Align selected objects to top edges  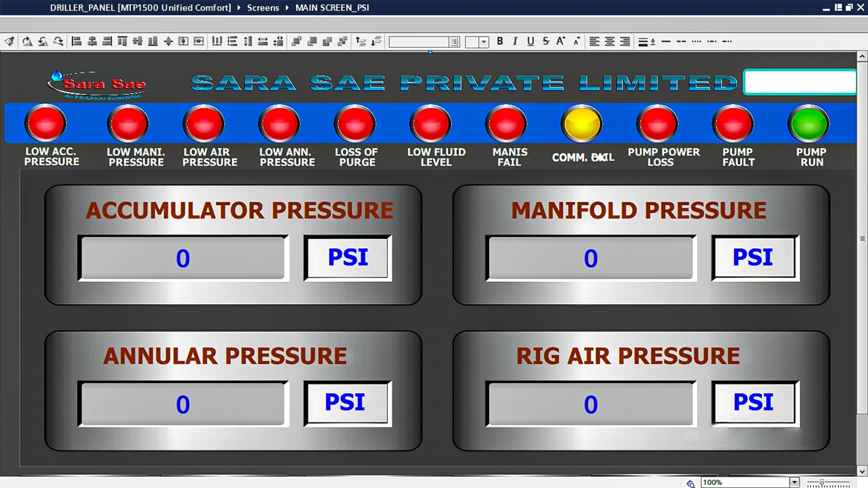pyautogui.click(x=122, y=41)
